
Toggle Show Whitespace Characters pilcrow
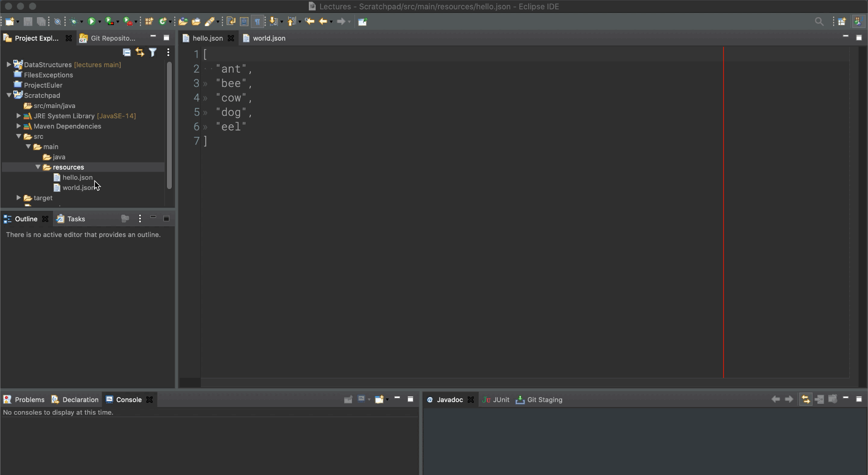point(257,22)
